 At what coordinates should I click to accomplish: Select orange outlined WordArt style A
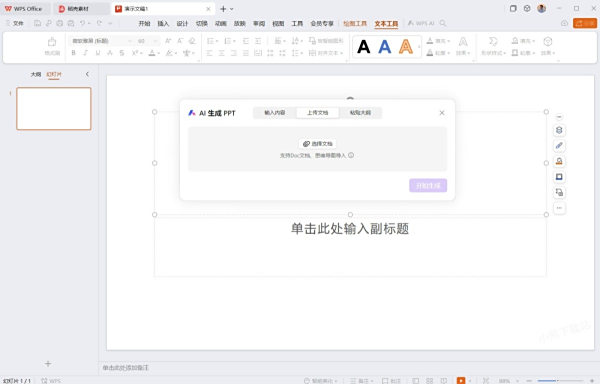tap(406, 47)
